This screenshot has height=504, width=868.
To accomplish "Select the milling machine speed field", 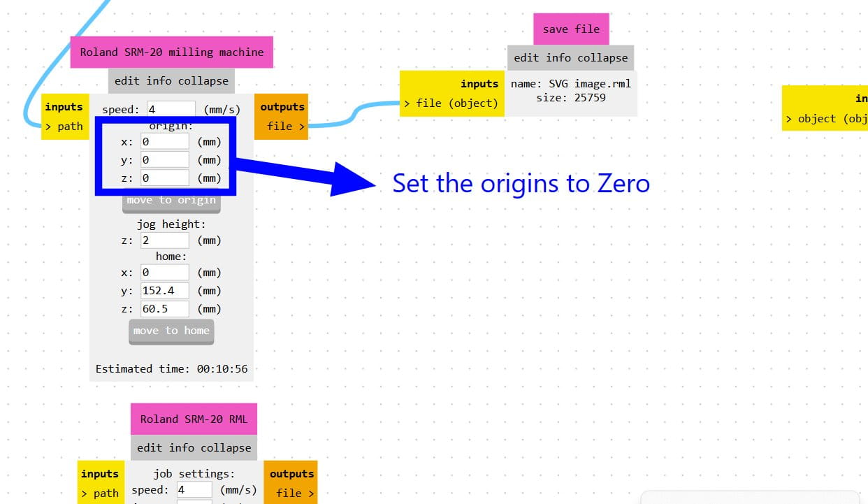I will click(171, 110).
